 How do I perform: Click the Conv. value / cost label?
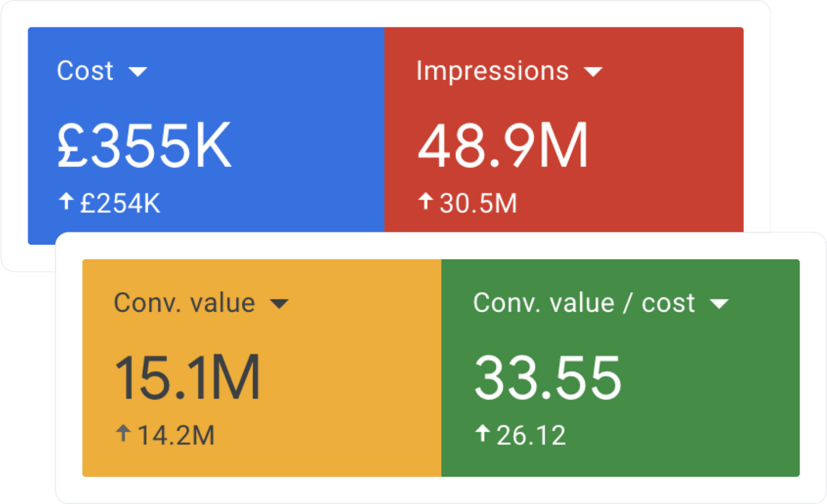(584, 303)
